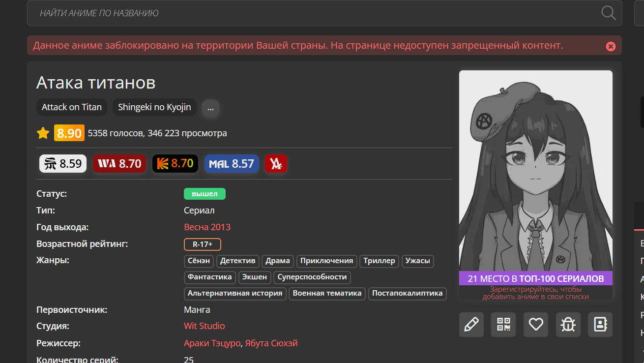
Task: Click the gold star rating icon
Action: coord(43,133)
